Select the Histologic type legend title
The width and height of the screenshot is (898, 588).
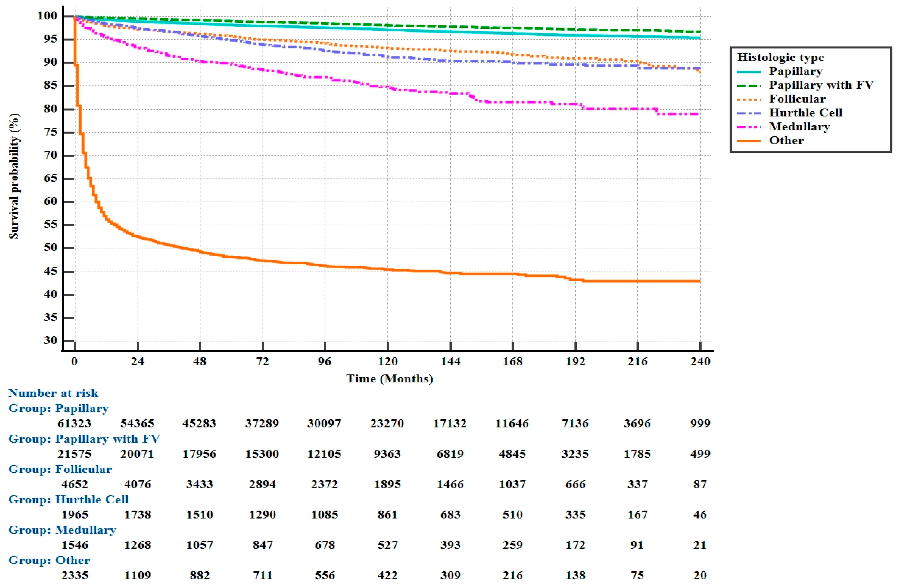pos(780,57)
